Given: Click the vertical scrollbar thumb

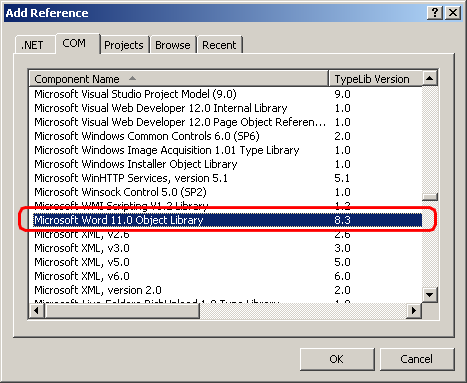Looking at the screenshot, I should [x=430, y=197].
